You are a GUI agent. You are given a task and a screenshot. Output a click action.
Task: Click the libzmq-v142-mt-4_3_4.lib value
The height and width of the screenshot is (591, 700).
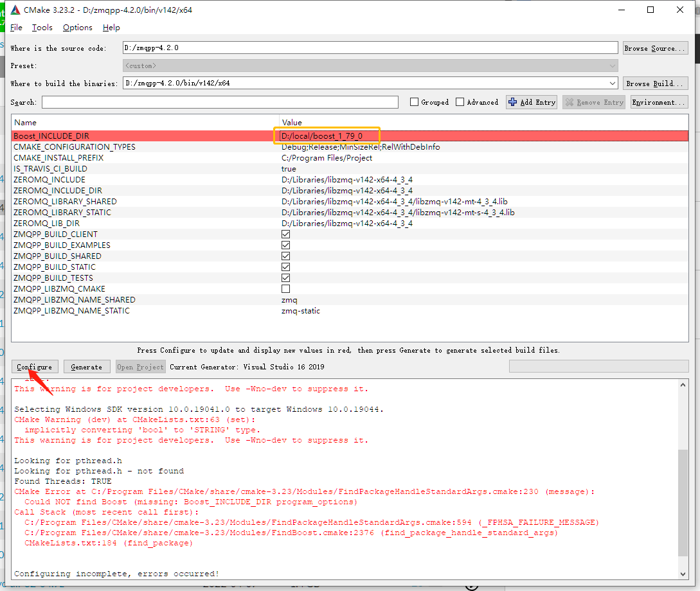click(x=395, y=202)
